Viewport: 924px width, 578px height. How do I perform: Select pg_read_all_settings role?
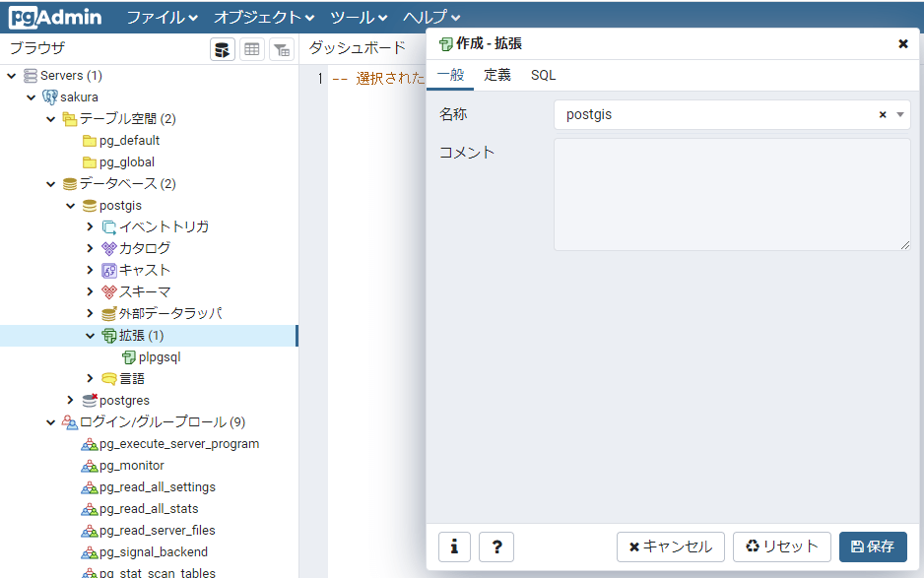coord(158,487)
